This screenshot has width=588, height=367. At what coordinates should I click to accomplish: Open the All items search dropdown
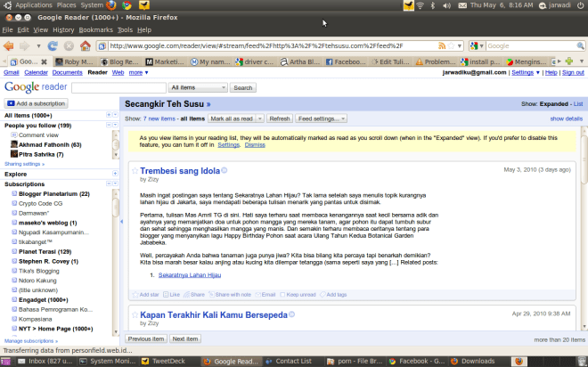pos(198,88)
